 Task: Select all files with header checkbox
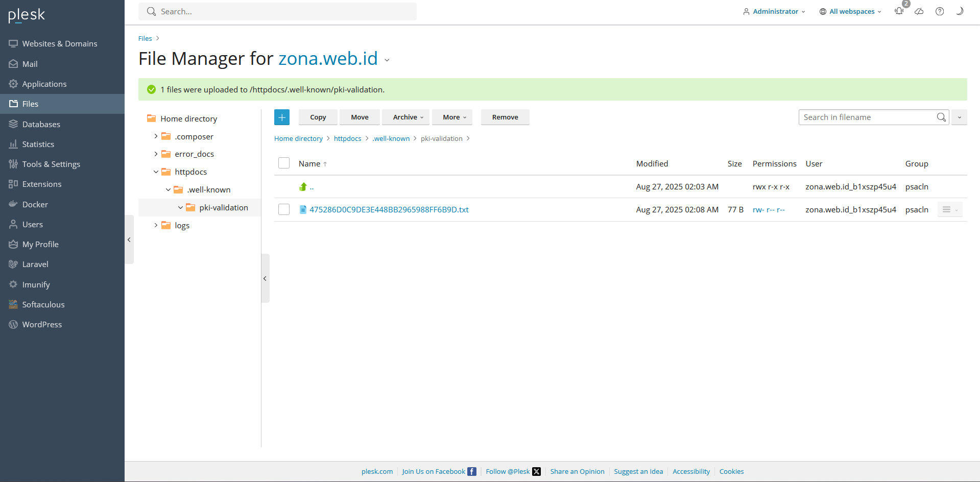tap(284, 163)
